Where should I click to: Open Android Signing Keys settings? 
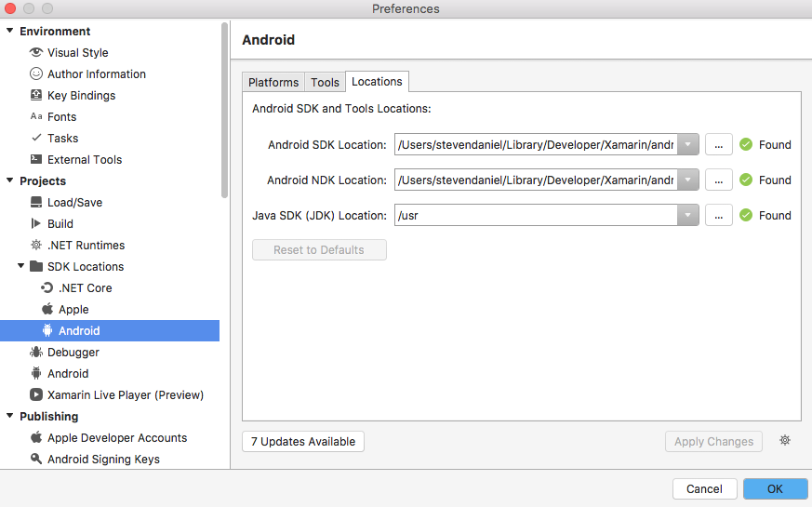[103, 459]
